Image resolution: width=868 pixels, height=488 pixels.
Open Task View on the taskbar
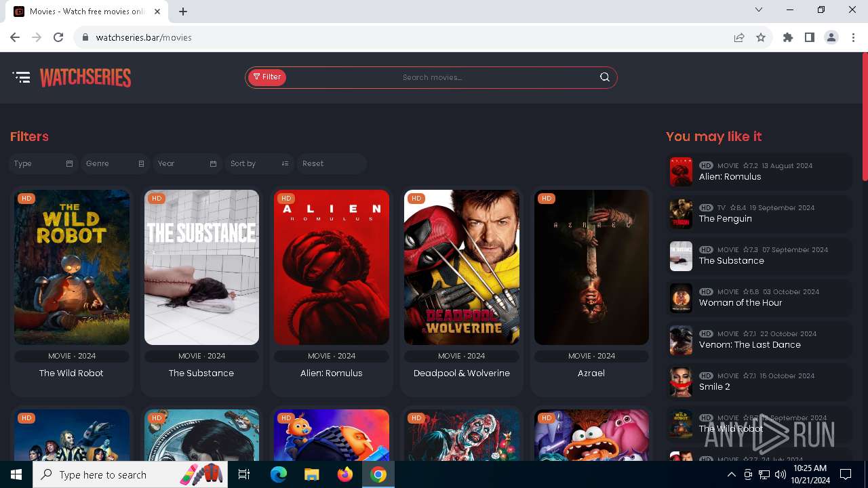[245, 474]
